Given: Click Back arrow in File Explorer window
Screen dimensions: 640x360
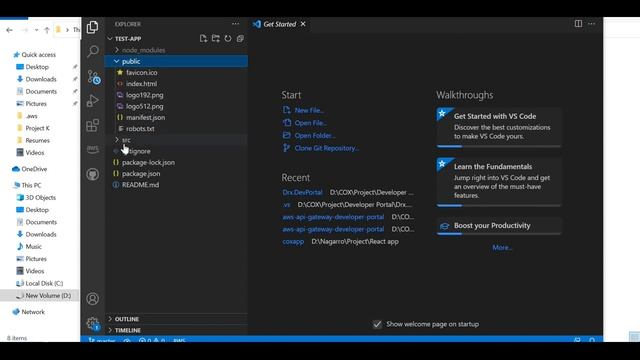Looking at the screenshot, I should (9, 30).
